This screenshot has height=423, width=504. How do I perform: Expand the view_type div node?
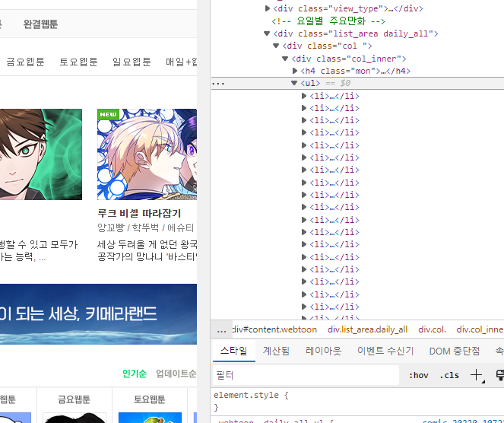267,8
